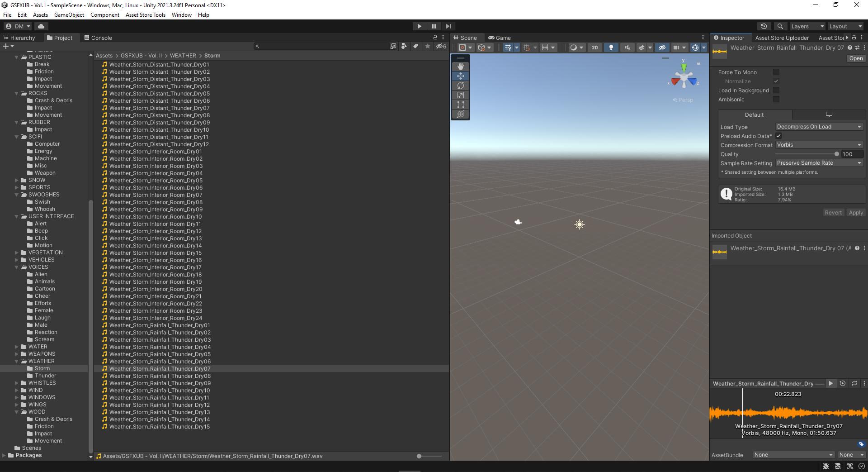Viewport: 868px width, 472px height.
Task: Click the Assets breadcrumb link
Action: pyautogui.click(x=104, y=56)
